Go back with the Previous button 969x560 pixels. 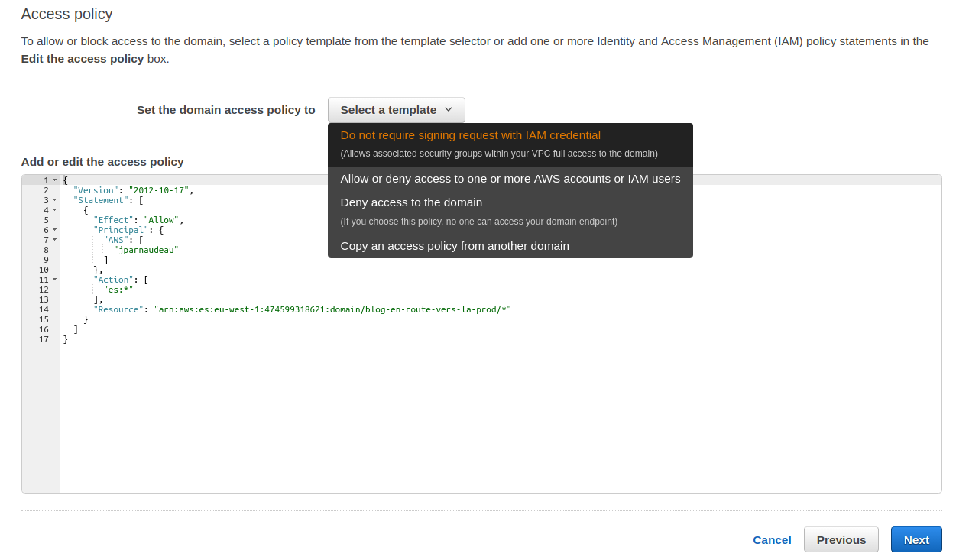pos(841,539)
